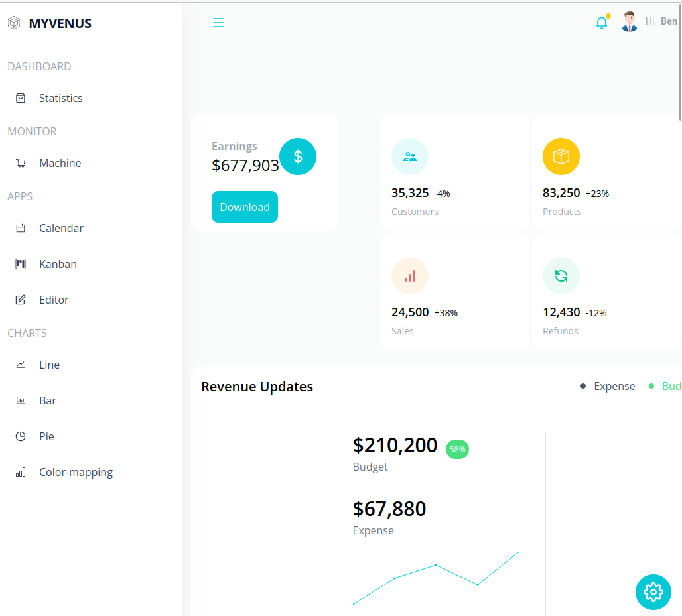
Task: Click the expense sparkline chart
Action: pyautogui.click(x=436, y=578)
